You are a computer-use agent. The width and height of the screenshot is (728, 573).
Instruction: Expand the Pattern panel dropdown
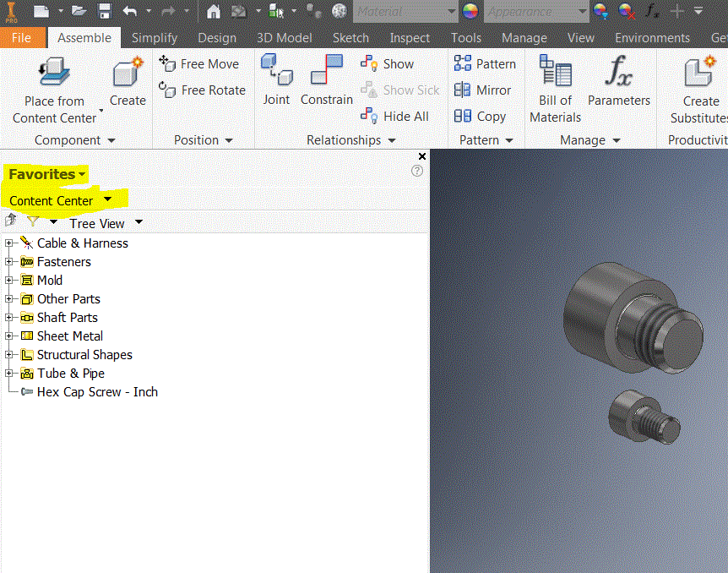coord(509,140)
